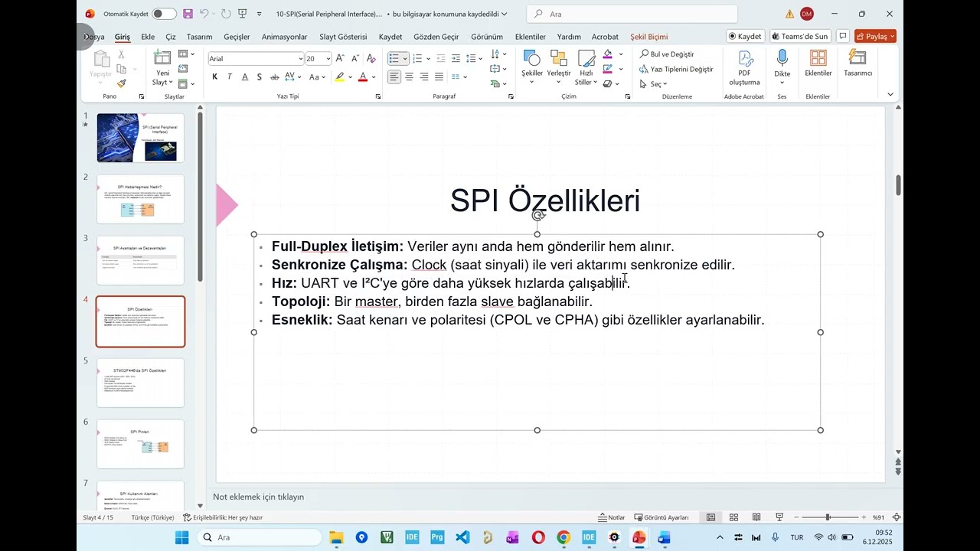
Task: Toggle the Otomatik Kaydet switch
Action: tap(164, 14)
